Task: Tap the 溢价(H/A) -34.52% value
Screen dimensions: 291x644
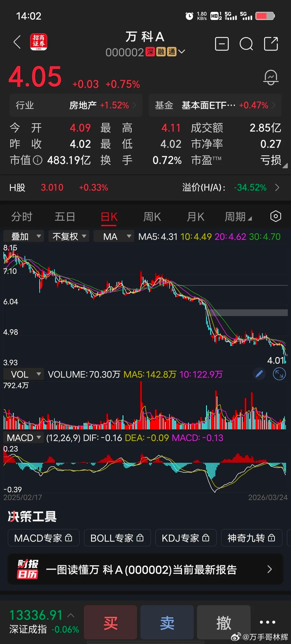Action: (x=250, y=187)
